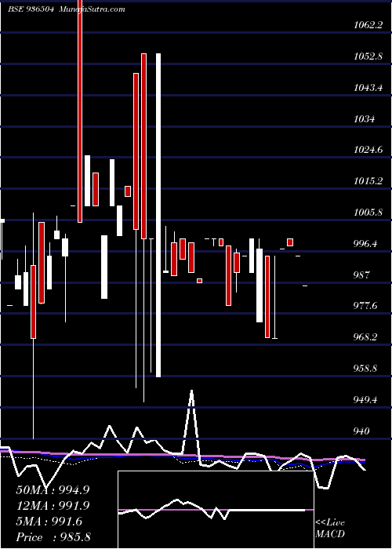Click the MunafaSutra.com watermark text
This screenshot has width=392, height=549.
[92, 9]
